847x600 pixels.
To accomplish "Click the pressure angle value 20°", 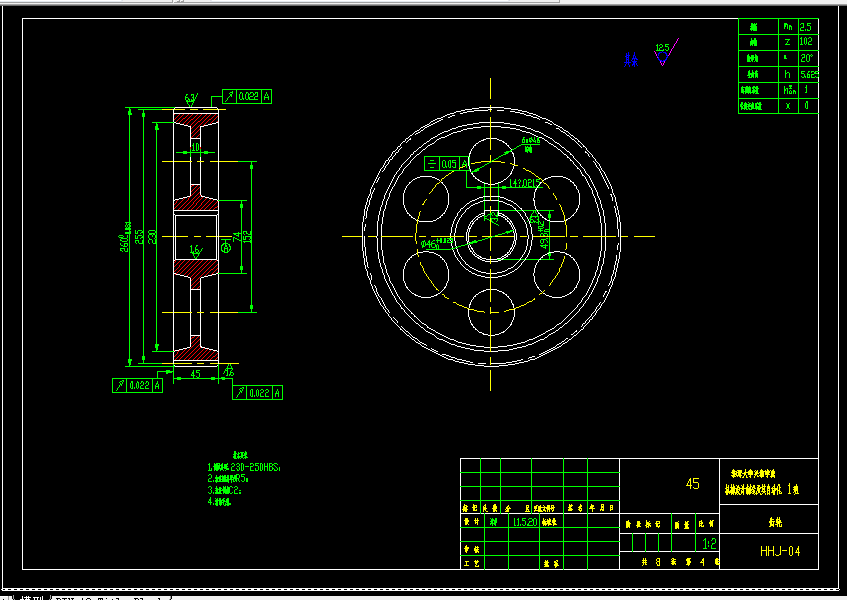I will tap(806, 58).
